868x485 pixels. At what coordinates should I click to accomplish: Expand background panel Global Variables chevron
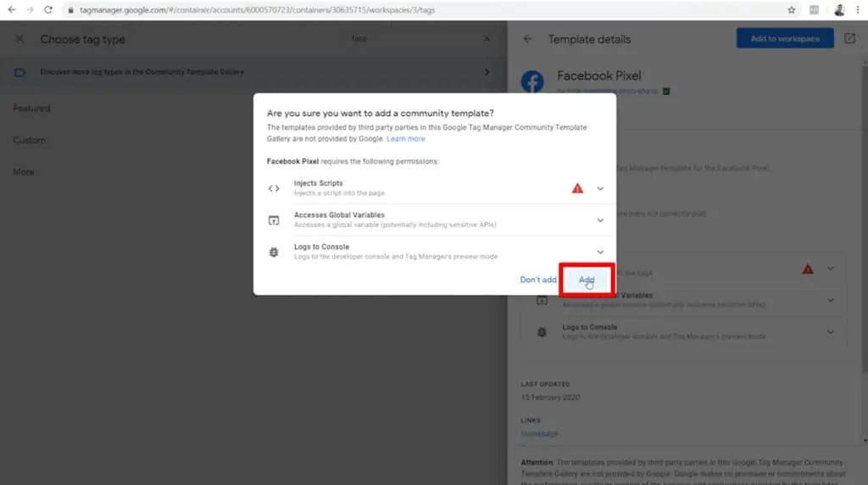[831, 300]
